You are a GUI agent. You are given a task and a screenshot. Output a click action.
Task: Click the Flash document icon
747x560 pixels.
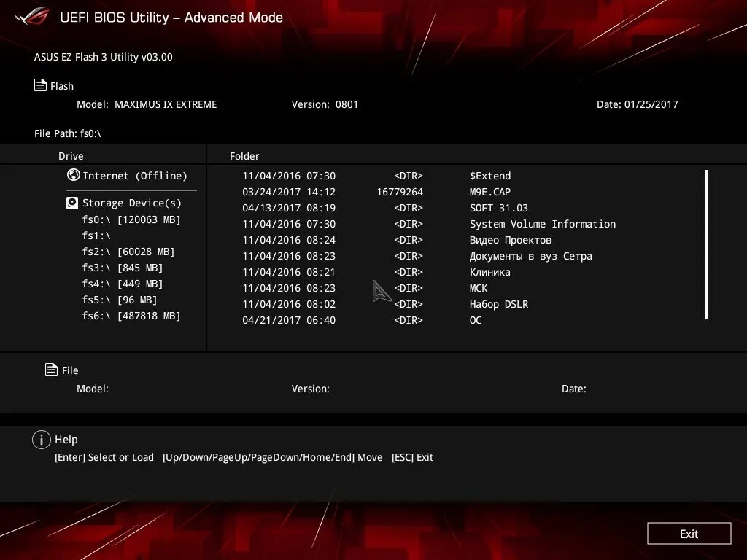coord(41,85)
